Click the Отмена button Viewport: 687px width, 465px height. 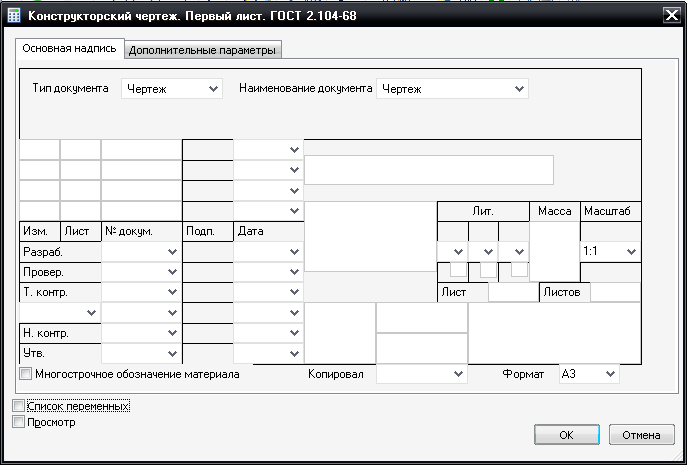(x=641, y=435)
